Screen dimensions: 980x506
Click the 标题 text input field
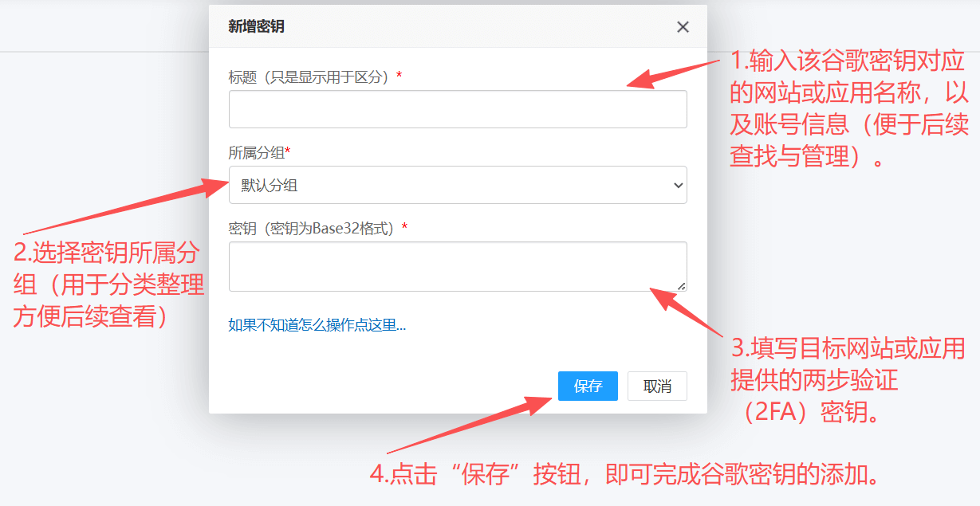(x=457, y=109)
